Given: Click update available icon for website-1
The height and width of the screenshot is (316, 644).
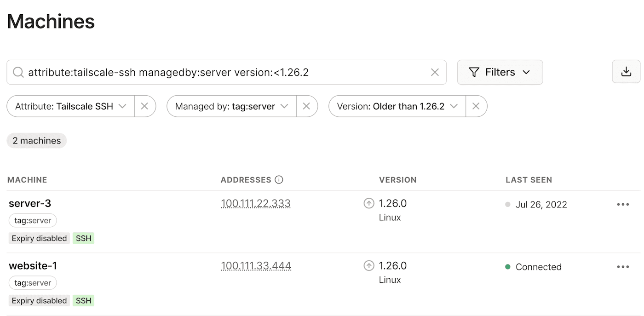Looking at the screenshot, I should pos(369,265).
